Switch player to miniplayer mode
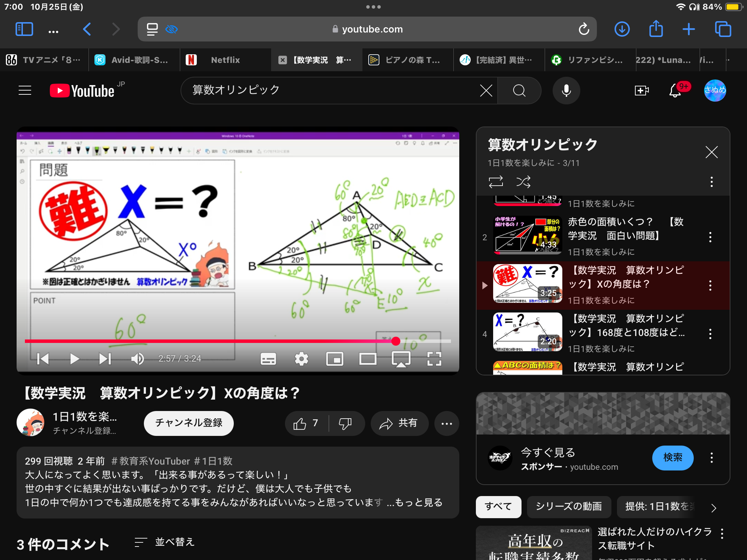 (334, 359)
